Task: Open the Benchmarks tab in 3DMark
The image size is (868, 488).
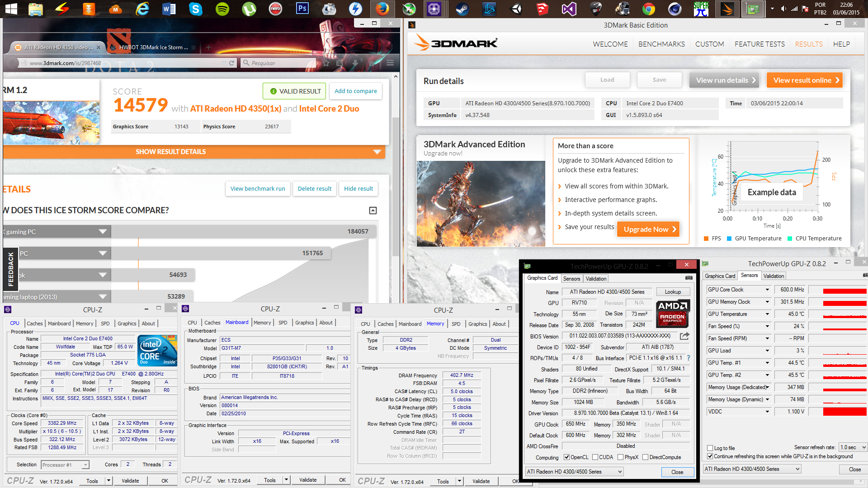Action: (x=661, y=44)
